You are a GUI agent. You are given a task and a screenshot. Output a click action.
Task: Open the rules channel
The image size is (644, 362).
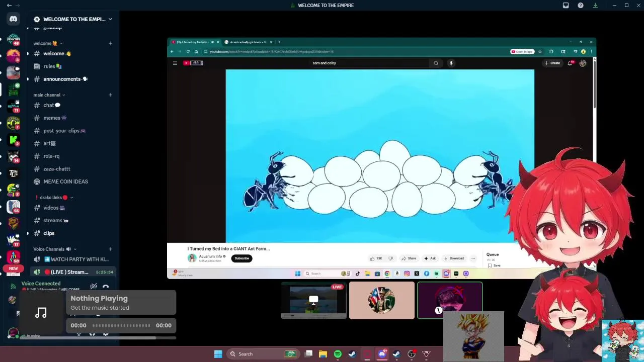pyautogui.click(x=73, y=66)
